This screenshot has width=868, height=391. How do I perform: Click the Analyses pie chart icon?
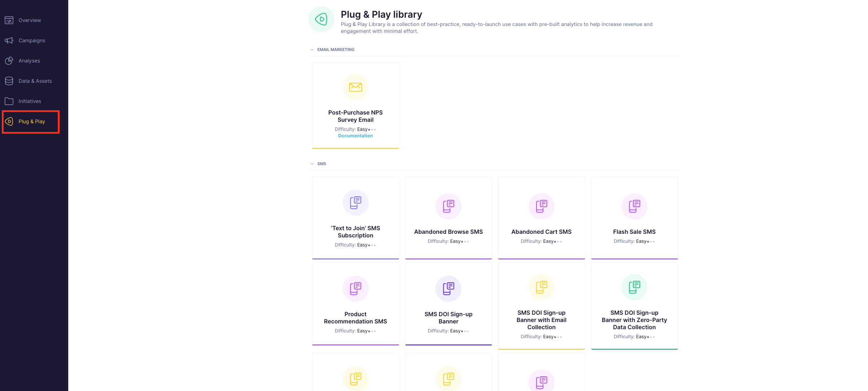coord(9,61)
